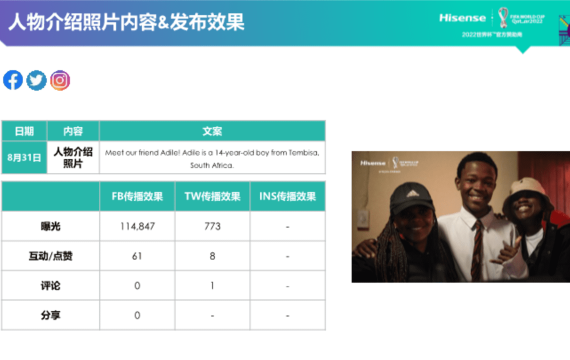Click the FB shares value 0
Image resolution: width=570 pixels, height=360 pixels.
(137, 315)
